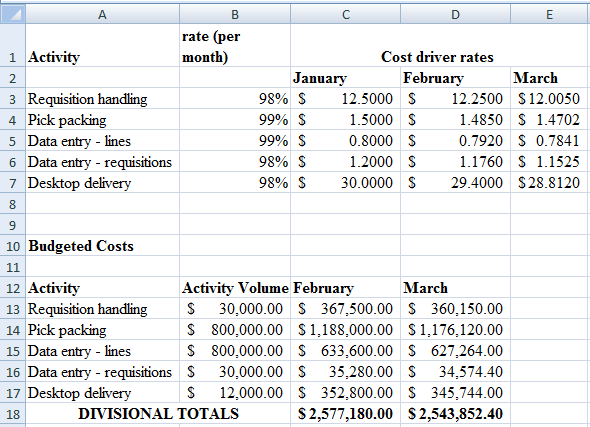Select column C header

tap(345, 14)
